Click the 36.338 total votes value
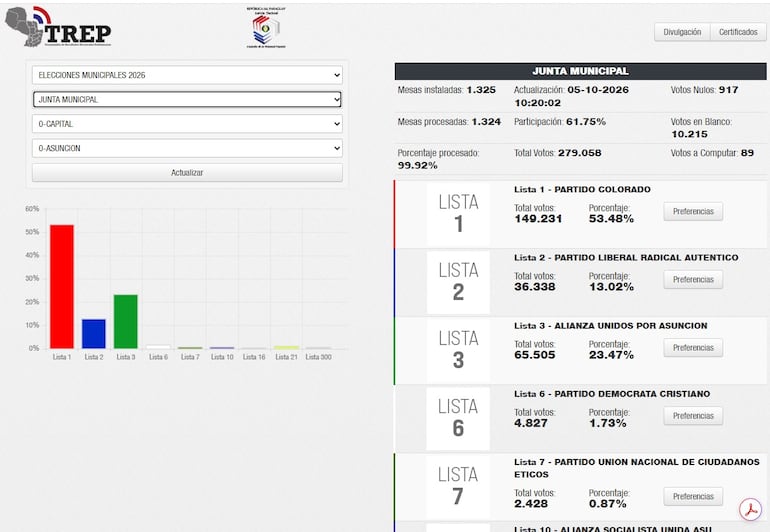 point(535,287)
